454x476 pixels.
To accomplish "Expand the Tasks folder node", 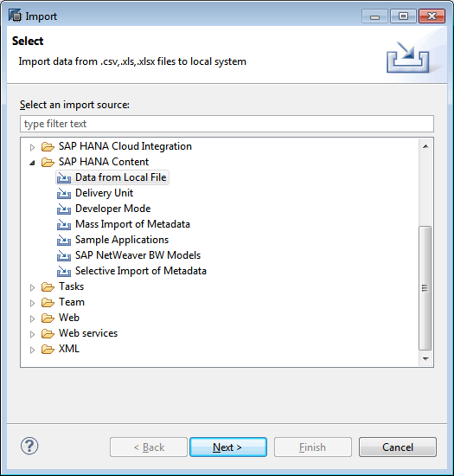I will (32, 287).
